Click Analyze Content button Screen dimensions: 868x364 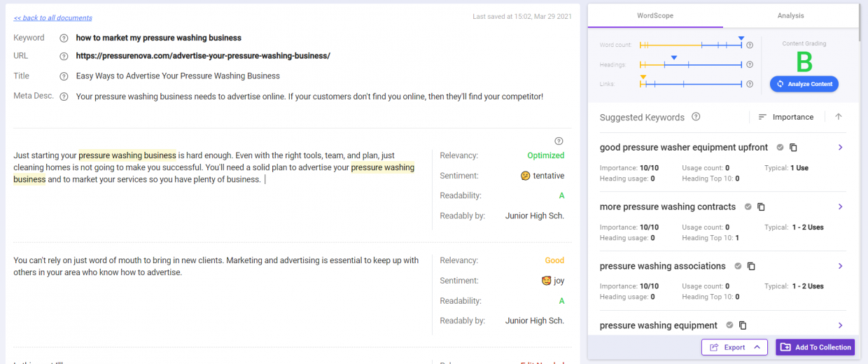[x=804, y=84]
